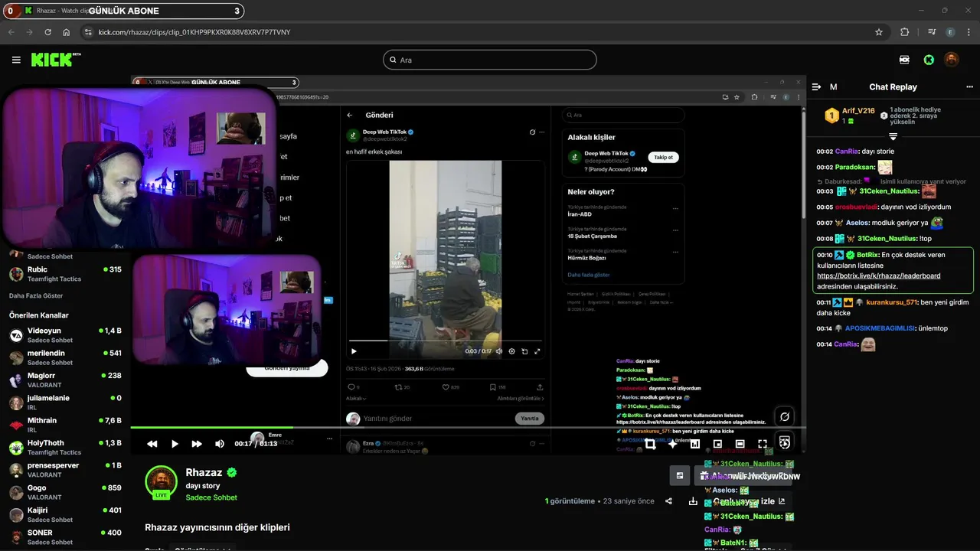980x551 pixels.
Task: Open Rhazaz channel avatar with LIVE badge
Action: (161, 481)
